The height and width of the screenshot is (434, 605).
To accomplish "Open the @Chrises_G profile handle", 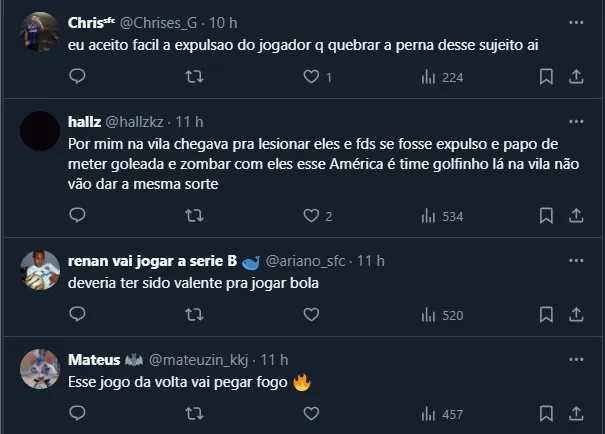I will pyautogui.click(x=167, y=22).
